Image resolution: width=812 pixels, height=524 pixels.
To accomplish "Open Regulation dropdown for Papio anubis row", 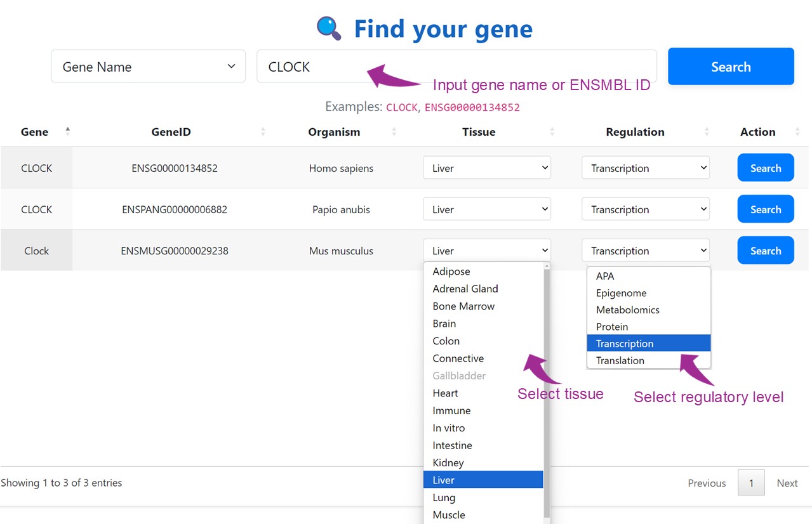I will point(645,209).
